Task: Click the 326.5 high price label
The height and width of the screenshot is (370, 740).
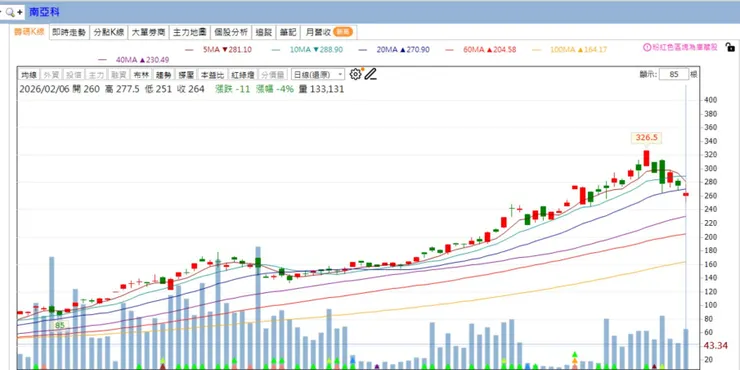Action: [x=646, y=137]
